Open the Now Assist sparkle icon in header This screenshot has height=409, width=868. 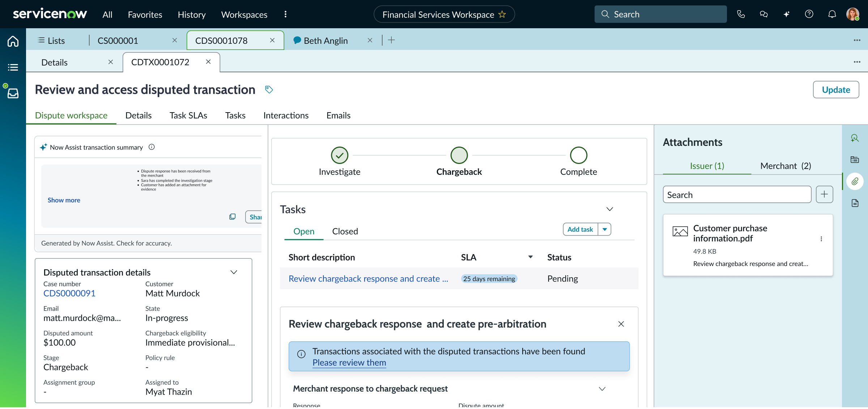tap(787, 14)
